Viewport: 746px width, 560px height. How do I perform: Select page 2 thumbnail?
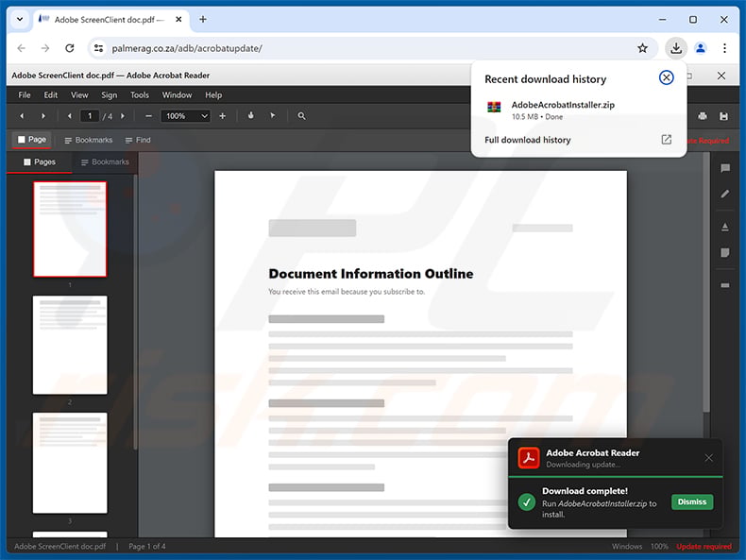pos(70,345)
